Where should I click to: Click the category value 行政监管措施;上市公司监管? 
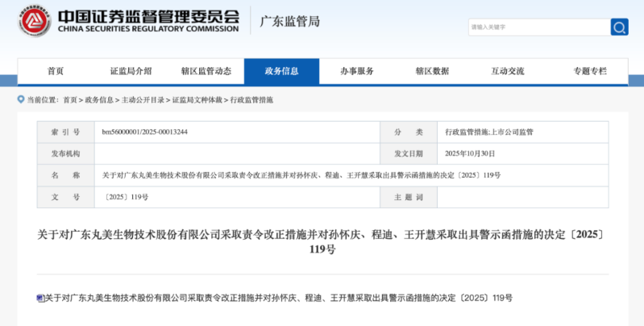pyautogui.click(x=489, y=132)
